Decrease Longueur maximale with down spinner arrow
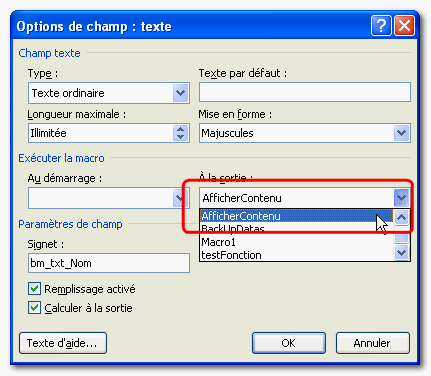Viewport: 431px width, 376px height. 180,137
